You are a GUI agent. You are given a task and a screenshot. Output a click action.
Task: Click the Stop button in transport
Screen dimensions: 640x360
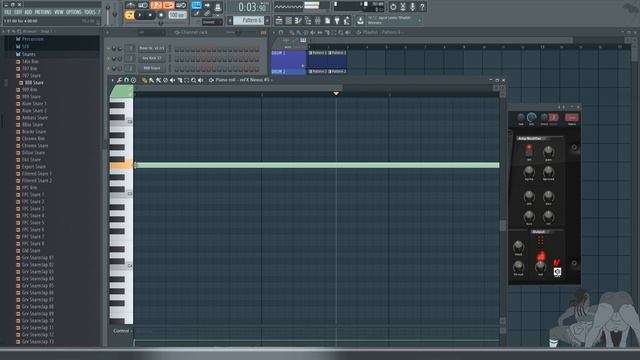click(150, 15)
